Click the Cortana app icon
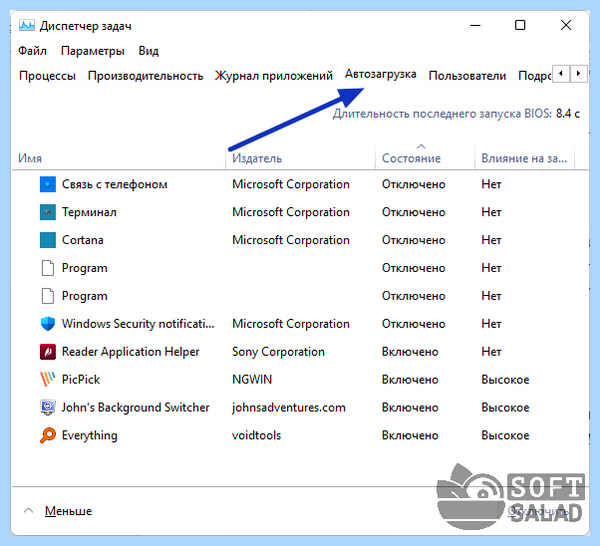The height and width of the screenshot is (546, 600). (48, 240)
